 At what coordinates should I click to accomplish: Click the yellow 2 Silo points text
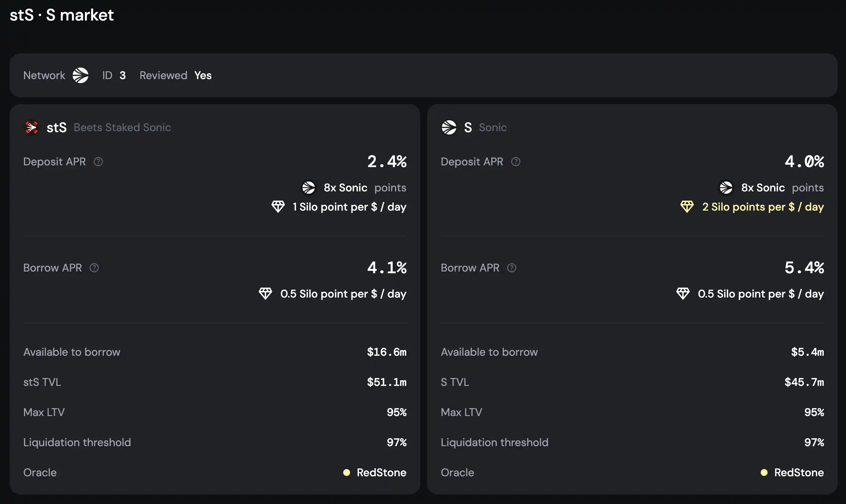pos(763,207)
